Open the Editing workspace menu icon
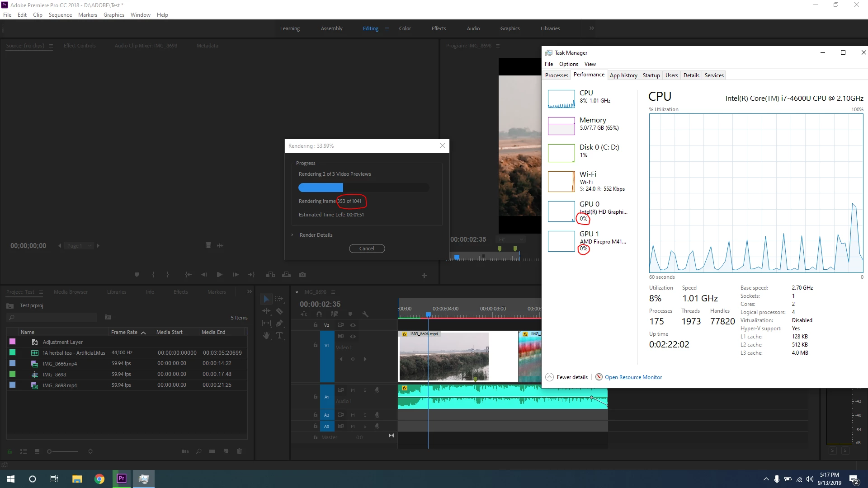 coord(387,28)
